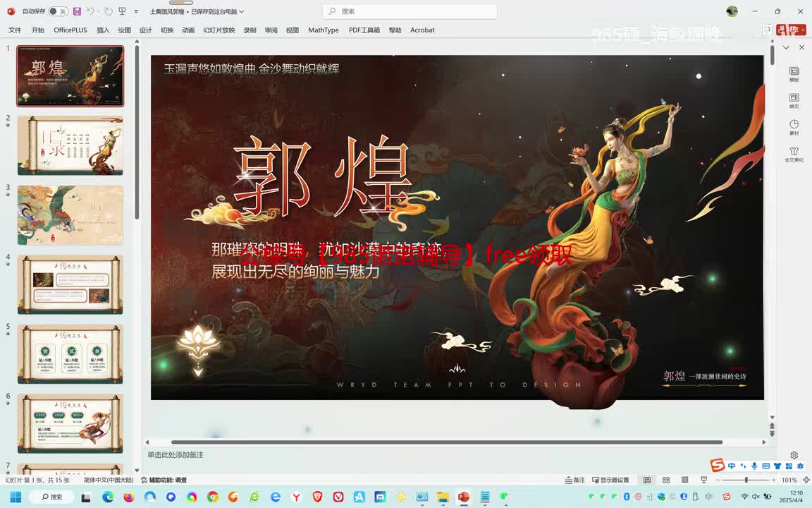Viewport: 812px width, 508px height.
Task: Switch to Normal view icon
Action: [647, 480]
